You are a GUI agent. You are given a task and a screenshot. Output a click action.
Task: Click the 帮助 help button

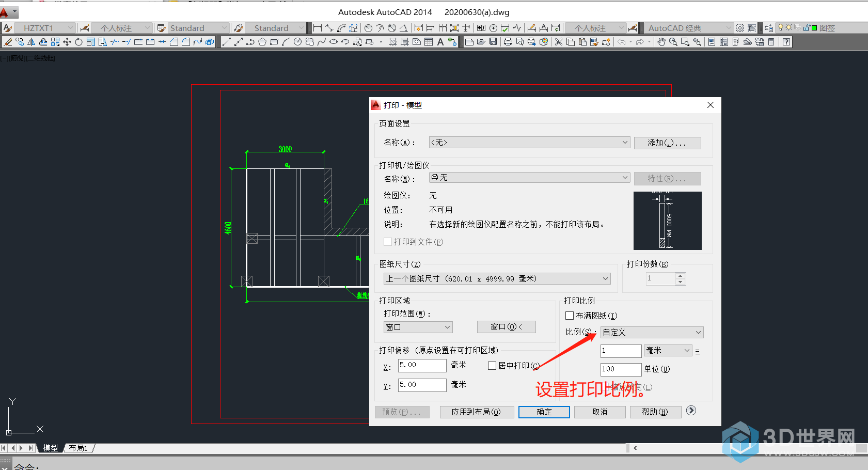[x=655, y=412]
